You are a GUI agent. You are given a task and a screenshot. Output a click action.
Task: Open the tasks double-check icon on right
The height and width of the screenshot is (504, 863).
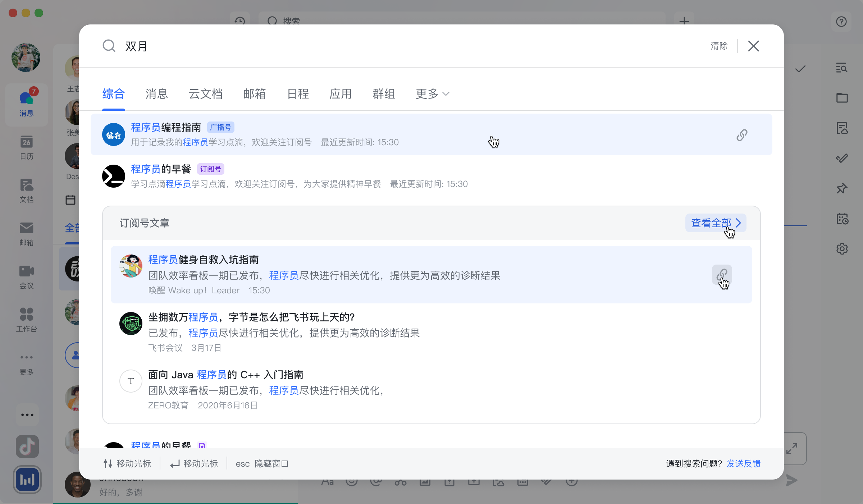click(x=842, y=158)
